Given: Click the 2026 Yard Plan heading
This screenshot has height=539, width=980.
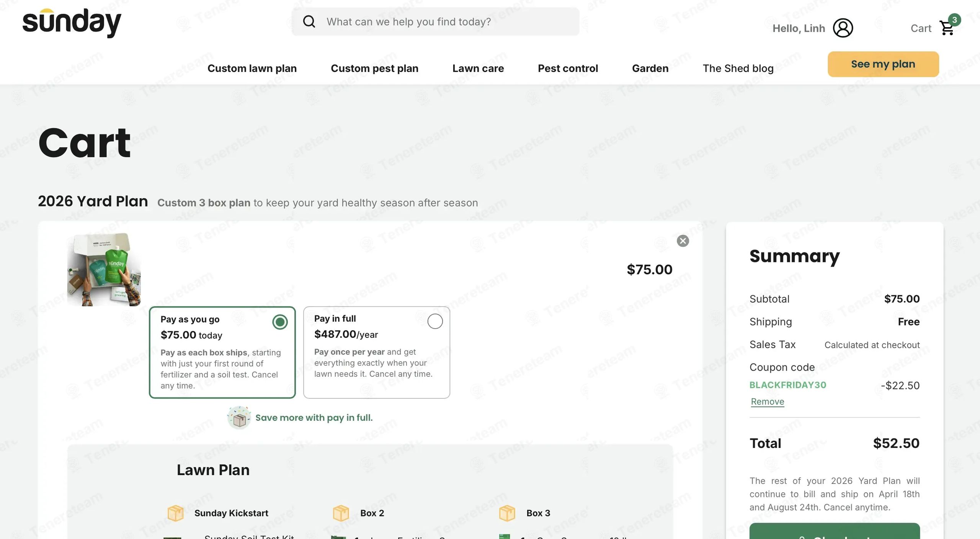Looking at the screenshot, I should [x=93, y=201].
